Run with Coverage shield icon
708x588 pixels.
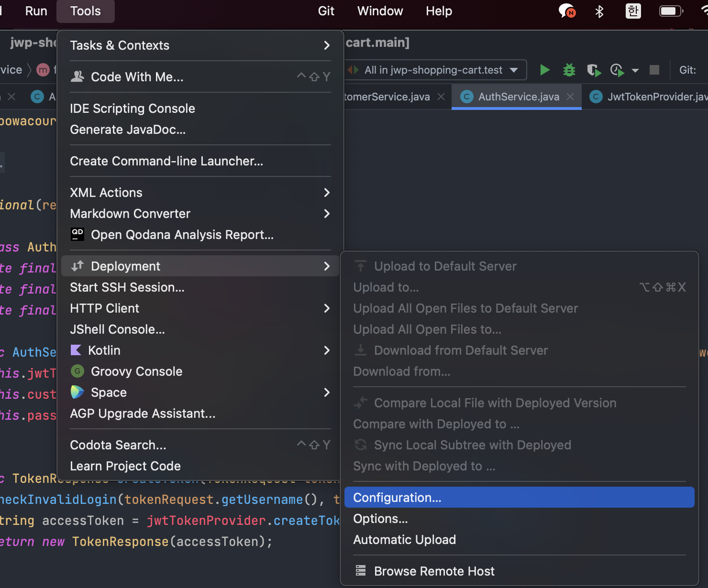(594, 70)
